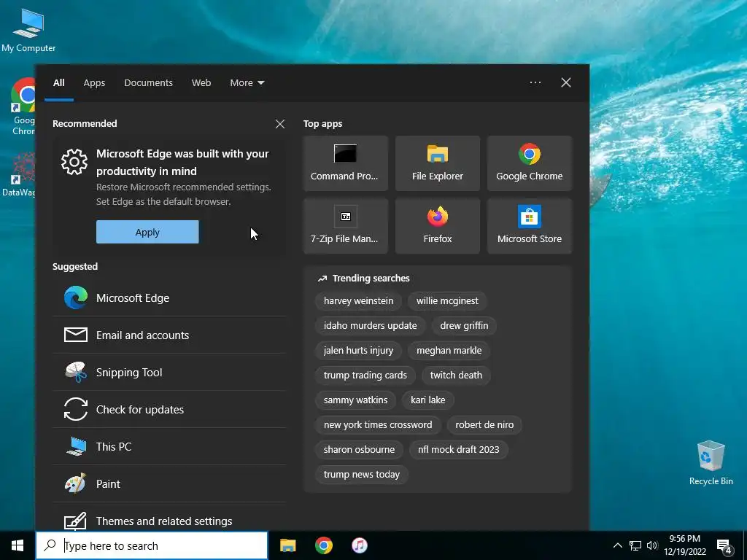Click the gear icon in Recommended card
The width and height of the screenshot is (747, 560).
[74, 162]
